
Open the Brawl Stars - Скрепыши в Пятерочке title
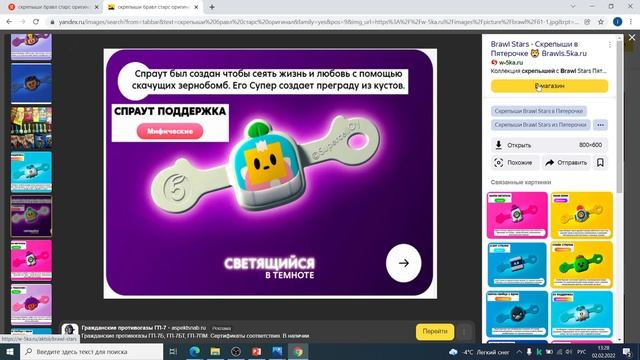pyautogui.click(x=539, y=49)
